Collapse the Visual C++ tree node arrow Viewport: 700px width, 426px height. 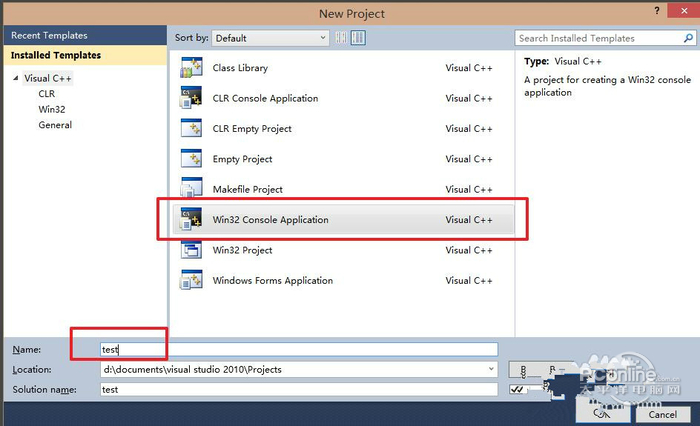pos(16,78)
